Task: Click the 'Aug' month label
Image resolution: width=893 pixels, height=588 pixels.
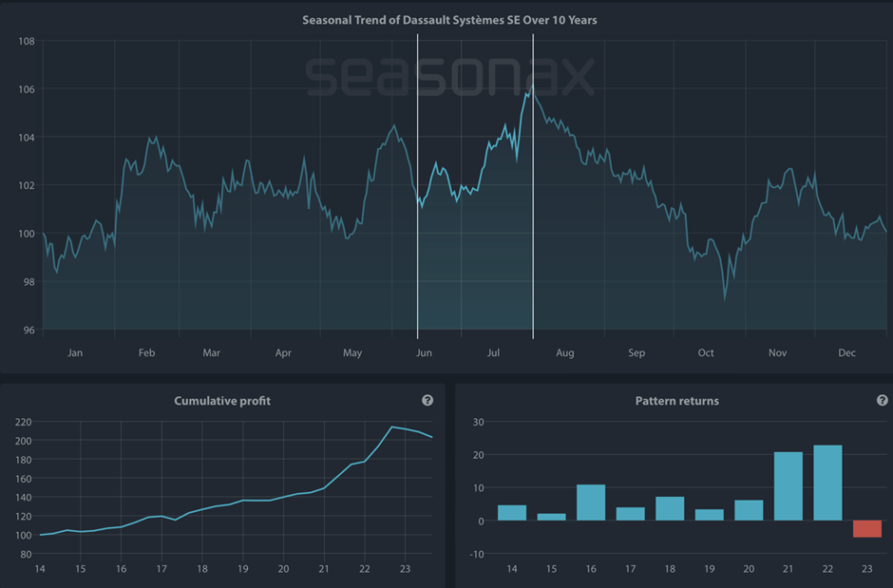Action: point(565,353)
